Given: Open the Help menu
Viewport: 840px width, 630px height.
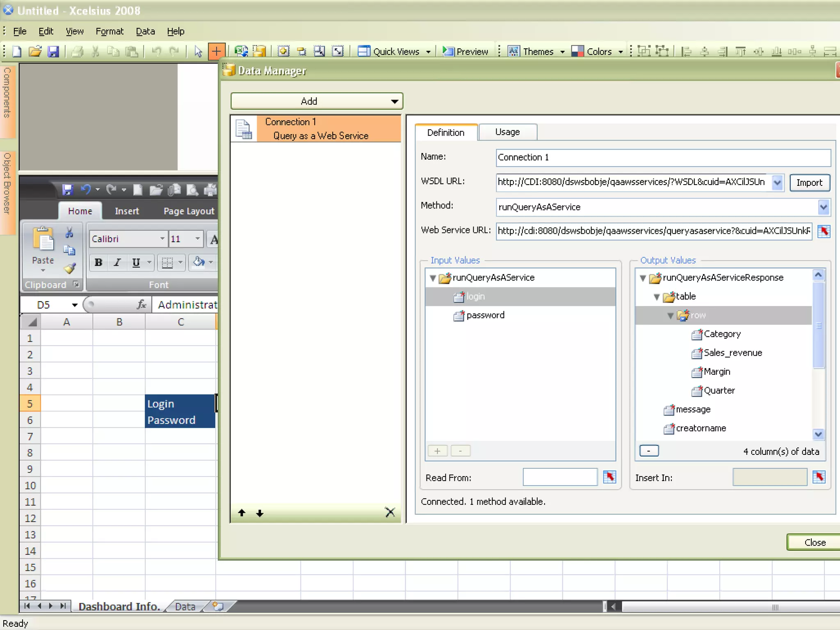Looking at the screenshot, I should (176, 31).
